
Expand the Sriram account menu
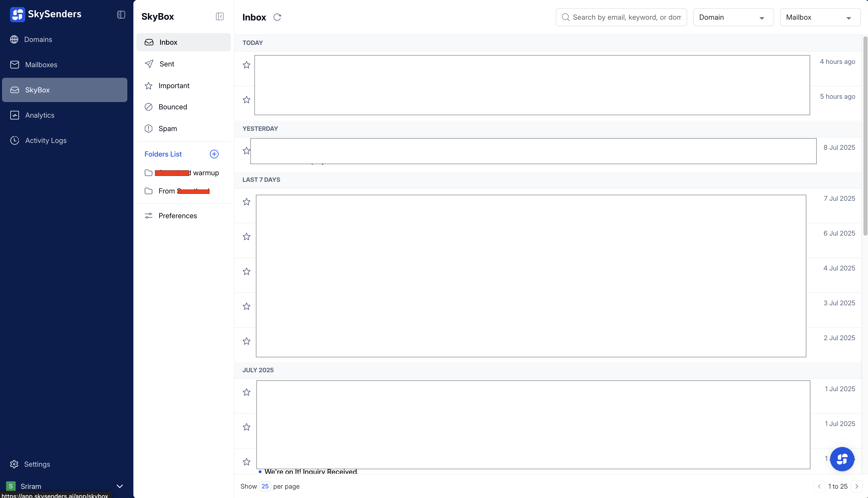pyautogui.click(x=119, y=486)
